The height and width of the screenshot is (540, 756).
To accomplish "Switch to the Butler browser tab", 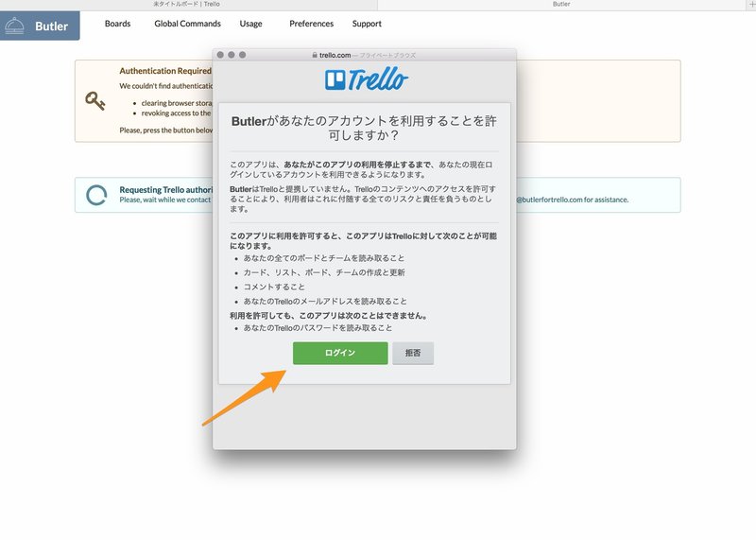I will tap(561, 4).
